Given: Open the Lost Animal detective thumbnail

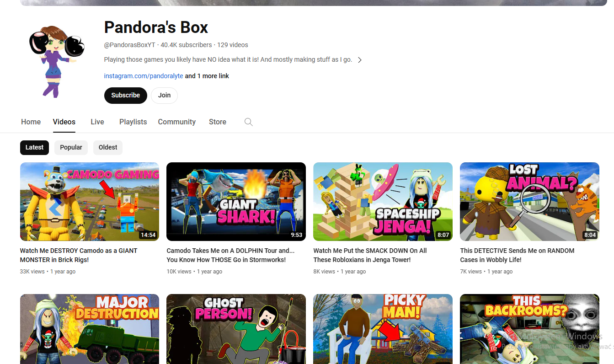Looking at the screenshot, I should click(529, 202).
